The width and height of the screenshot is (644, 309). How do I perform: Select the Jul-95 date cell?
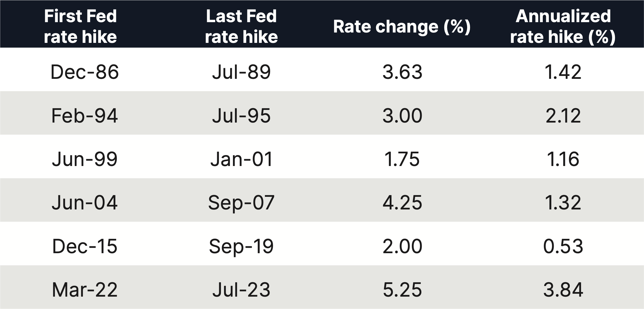(x=241, y=116)
